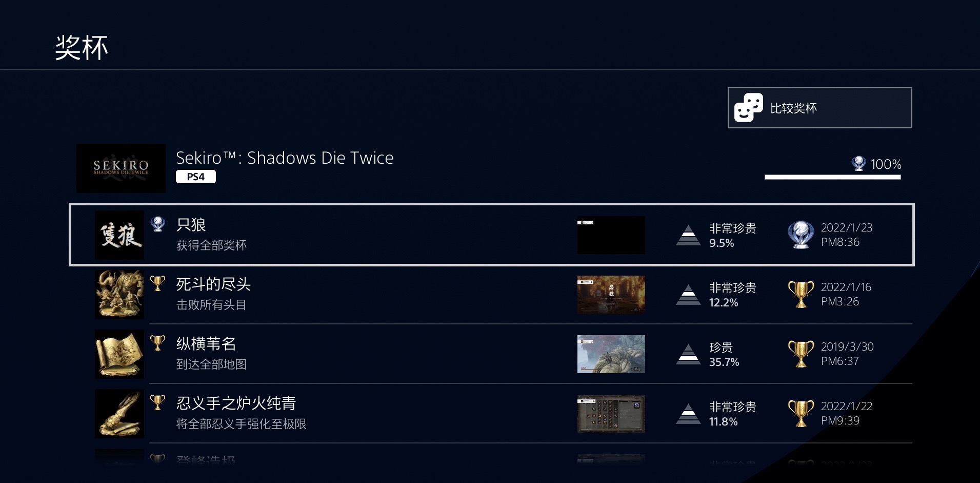Click the black screenshot thumbnail for 只狼
The height and width of the screenshot is (483, 980).
611,235
